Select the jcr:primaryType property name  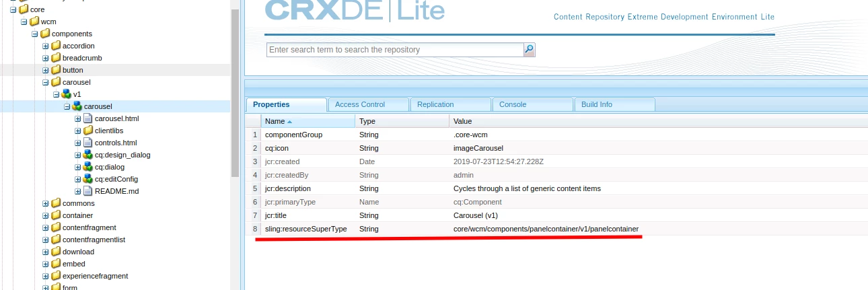[x=290, y=202]
